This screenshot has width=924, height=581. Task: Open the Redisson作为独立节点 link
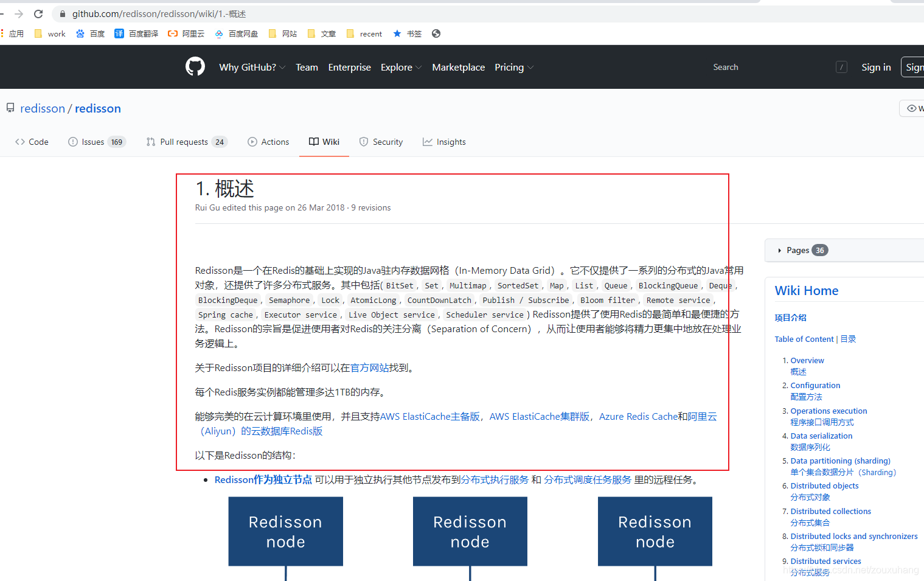(x=263, y=479)
